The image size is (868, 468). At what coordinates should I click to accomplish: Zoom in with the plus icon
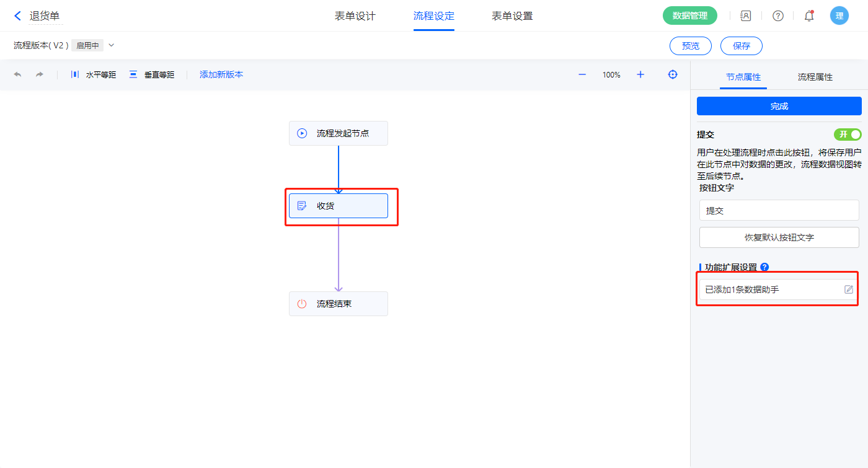coord(640,74)
